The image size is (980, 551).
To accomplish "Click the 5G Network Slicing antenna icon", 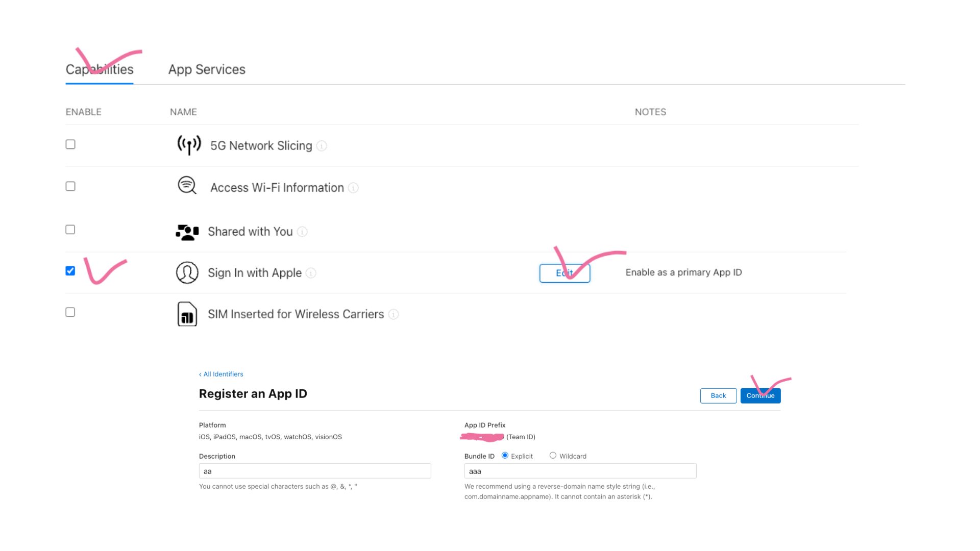I will tap(189, 145).
